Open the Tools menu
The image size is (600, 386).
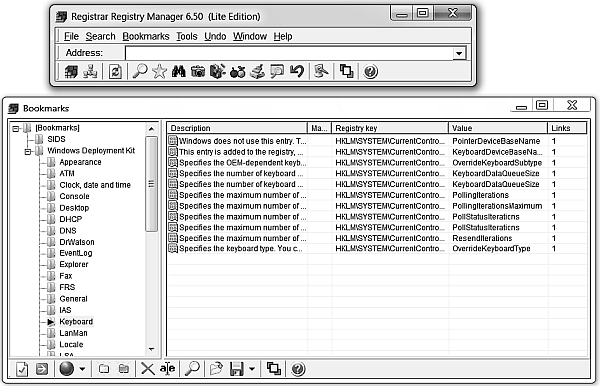tap(187, 36)
